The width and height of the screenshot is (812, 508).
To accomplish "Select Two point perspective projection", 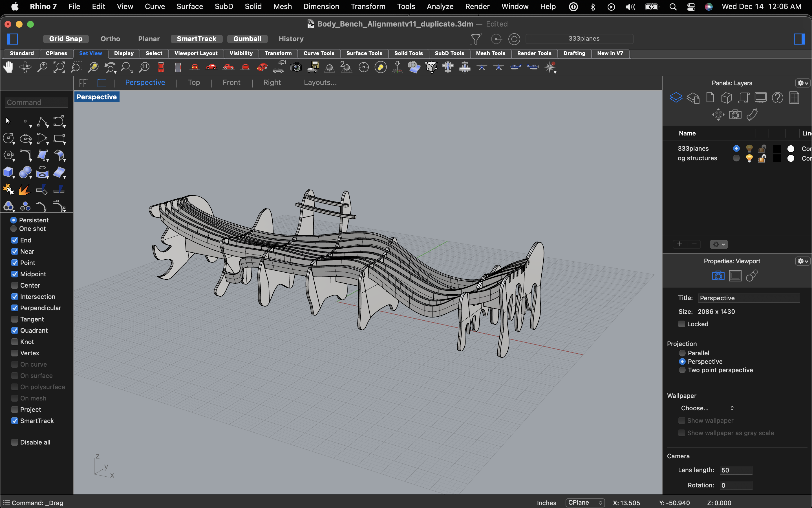I will 682,370.
